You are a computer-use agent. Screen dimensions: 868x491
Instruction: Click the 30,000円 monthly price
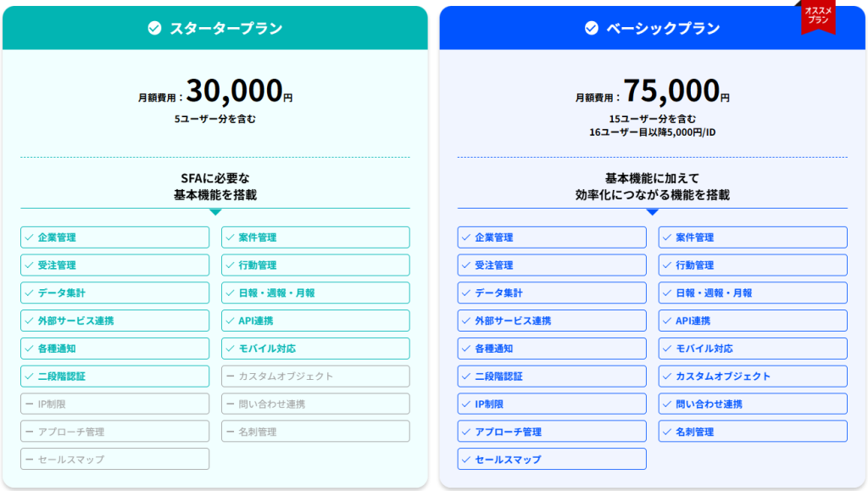(239, 90)
